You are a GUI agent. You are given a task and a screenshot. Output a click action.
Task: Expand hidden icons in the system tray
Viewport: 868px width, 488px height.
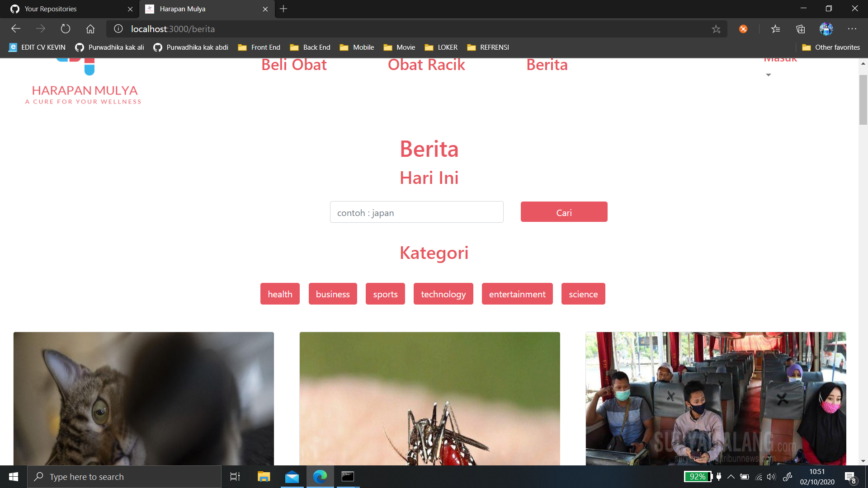tap(731, 477)
